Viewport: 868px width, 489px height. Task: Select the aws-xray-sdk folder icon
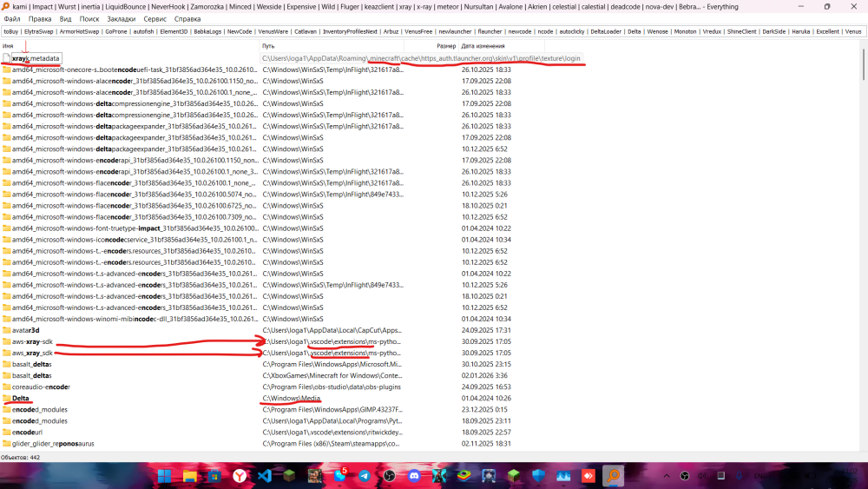(6, 341)
